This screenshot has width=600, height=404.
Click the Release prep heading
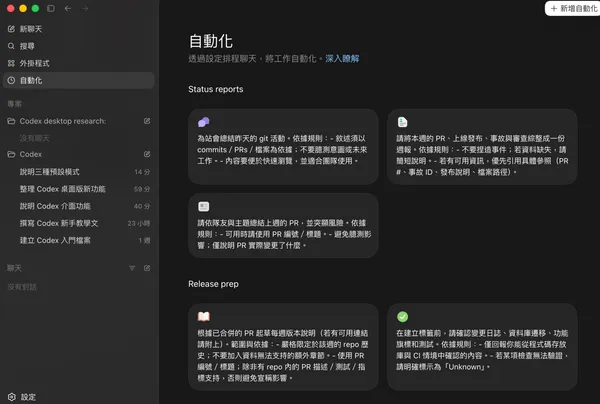click(214, 284)
